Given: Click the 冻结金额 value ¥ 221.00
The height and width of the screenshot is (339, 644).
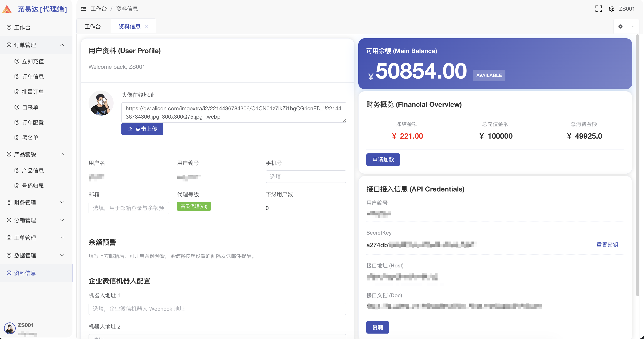Looking at the screenshot, I should point(407,136).
